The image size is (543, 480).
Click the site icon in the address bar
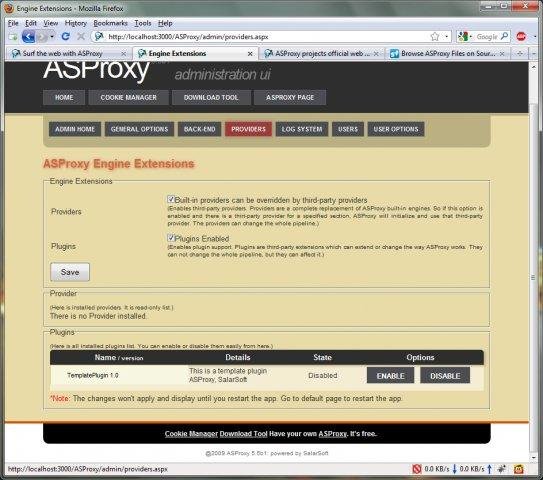pos(99,36)
